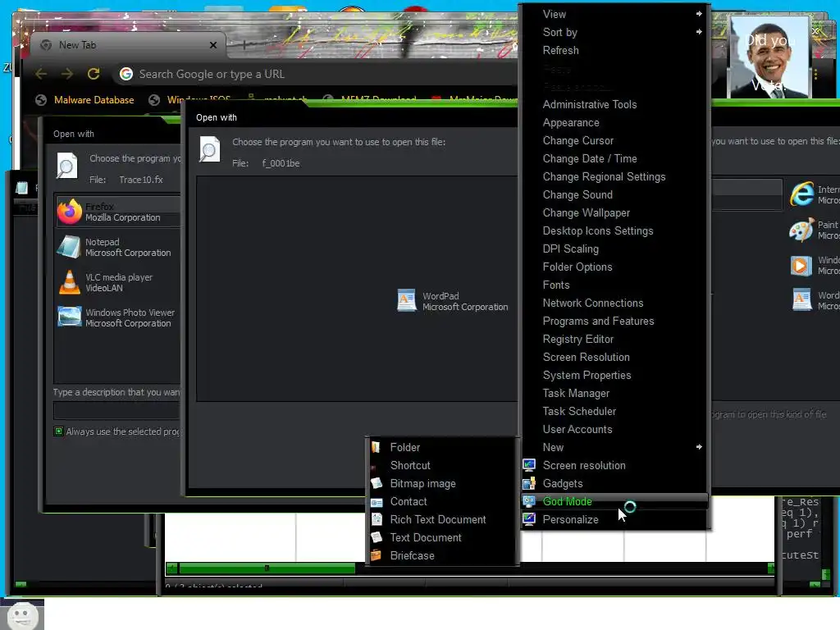Click the description text field in Open with dialog

116,410
